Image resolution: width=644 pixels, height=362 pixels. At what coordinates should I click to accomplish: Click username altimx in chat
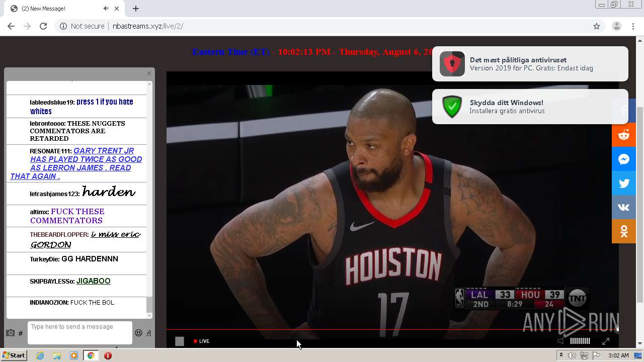(x=39, y=212)
